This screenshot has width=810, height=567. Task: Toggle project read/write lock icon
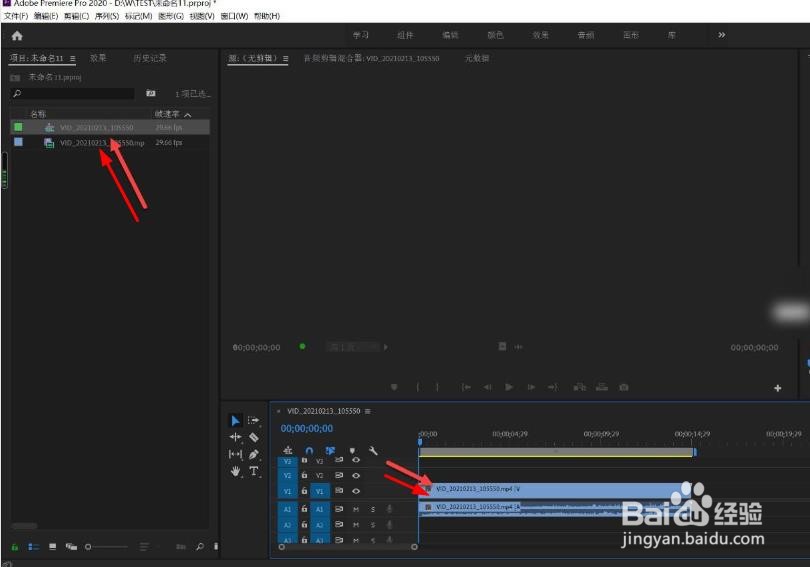(15, 547)
